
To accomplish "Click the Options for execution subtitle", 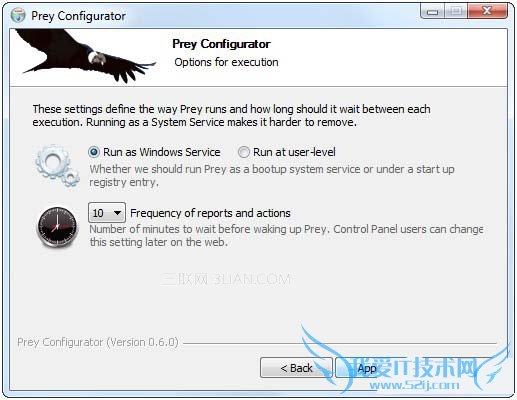I will [226, 62].
